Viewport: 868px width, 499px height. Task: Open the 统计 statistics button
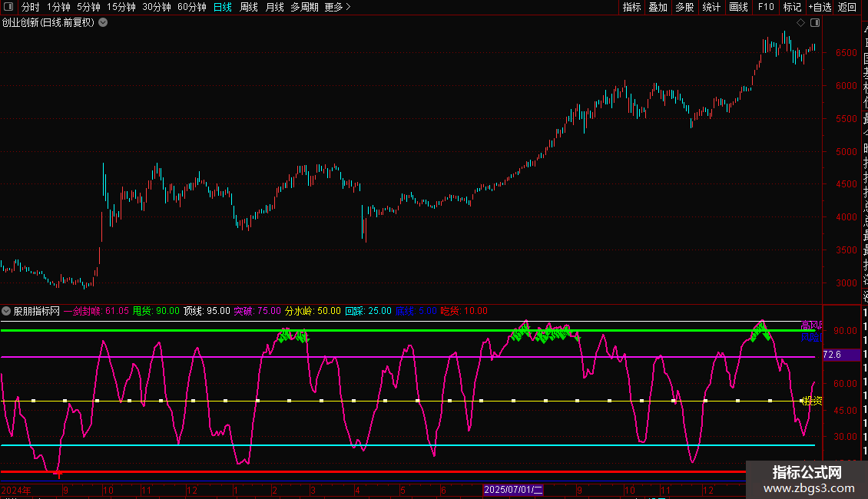click(711, 7)
